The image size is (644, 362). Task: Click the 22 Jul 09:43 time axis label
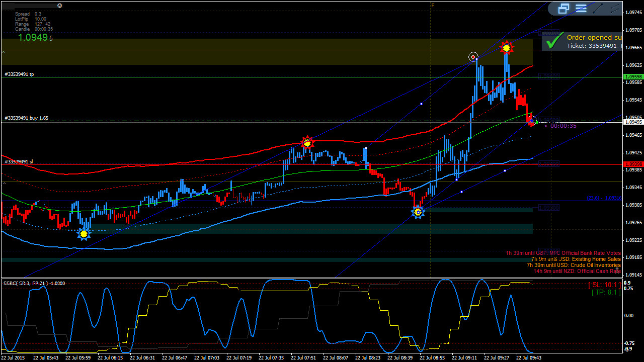[x=529, y=358]
